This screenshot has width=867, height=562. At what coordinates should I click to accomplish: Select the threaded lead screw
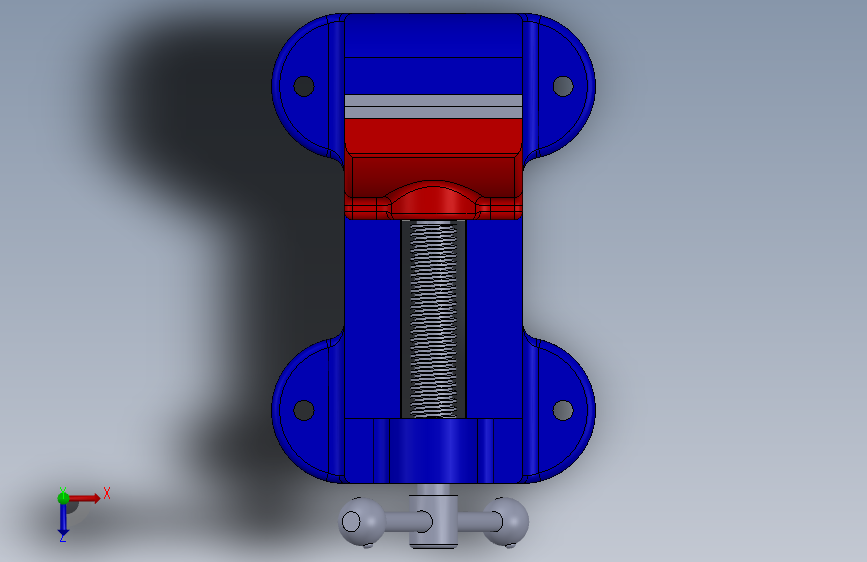[433, 319]
